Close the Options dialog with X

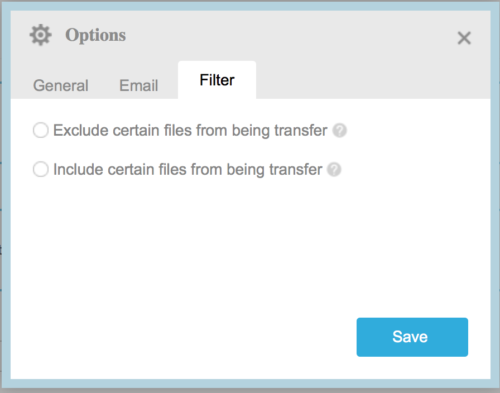[x=464, y=38]
